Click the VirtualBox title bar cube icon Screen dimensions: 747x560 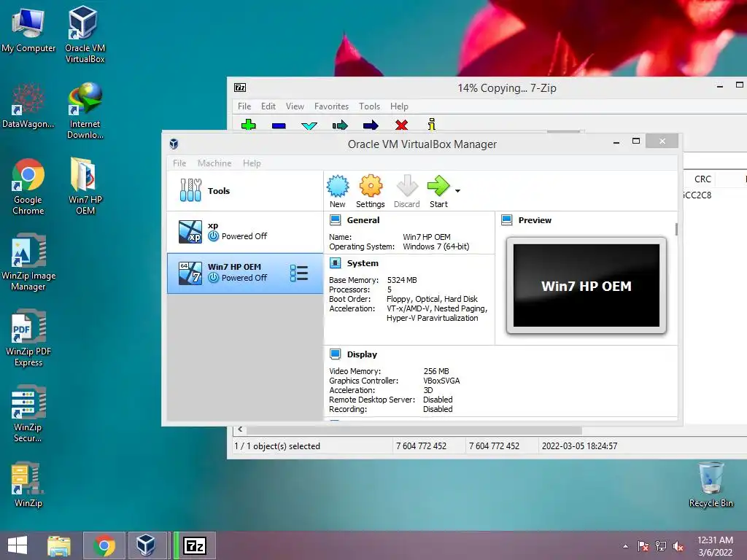pos(174,144)
